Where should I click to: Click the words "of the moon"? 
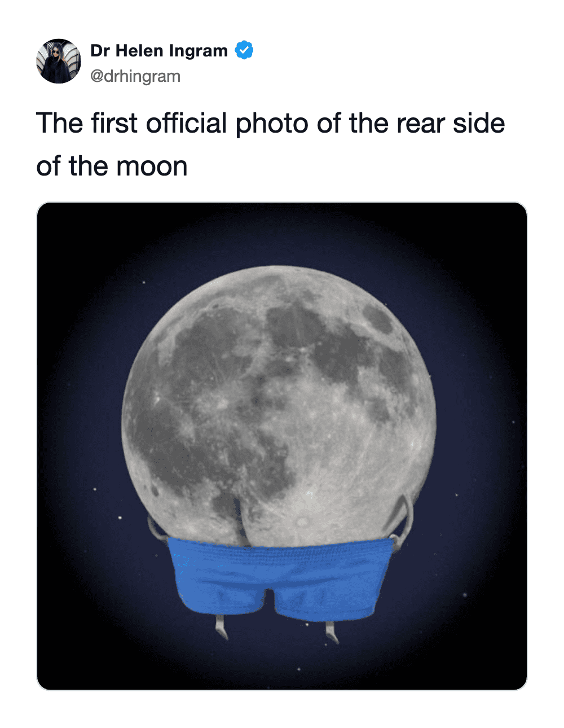112,166
